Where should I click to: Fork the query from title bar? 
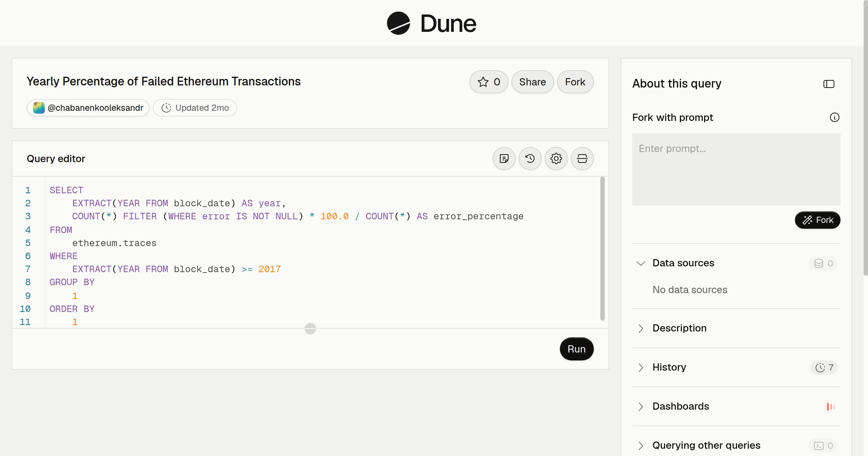pos(575,82)
